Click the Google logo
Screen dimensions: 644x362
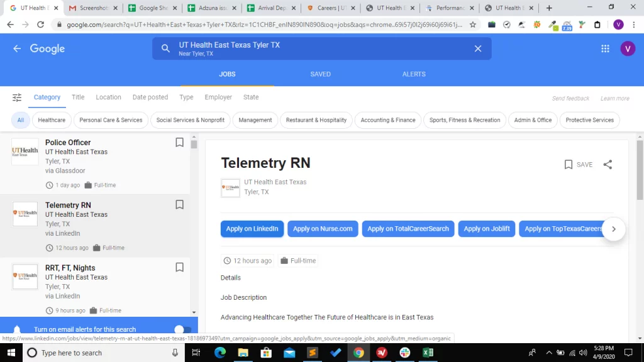[47, 48]
